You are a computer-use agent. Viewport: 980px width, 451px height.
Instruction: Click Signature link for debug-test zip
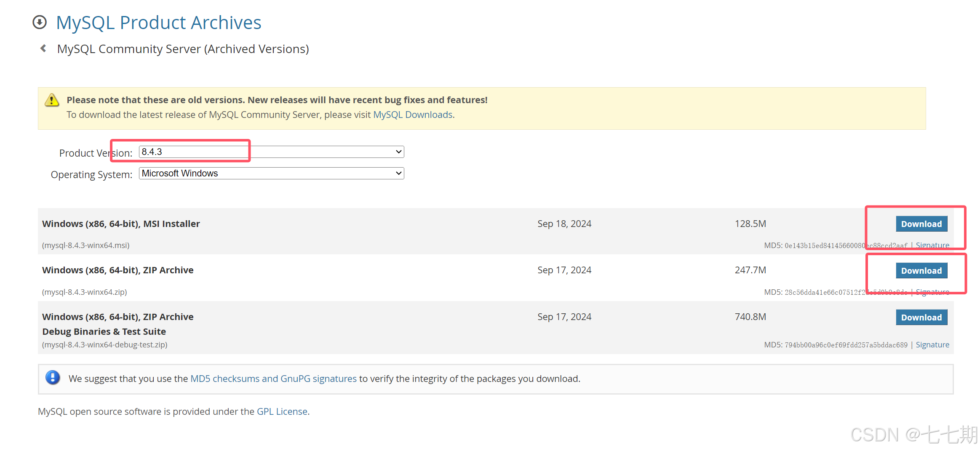click(932, 345)
